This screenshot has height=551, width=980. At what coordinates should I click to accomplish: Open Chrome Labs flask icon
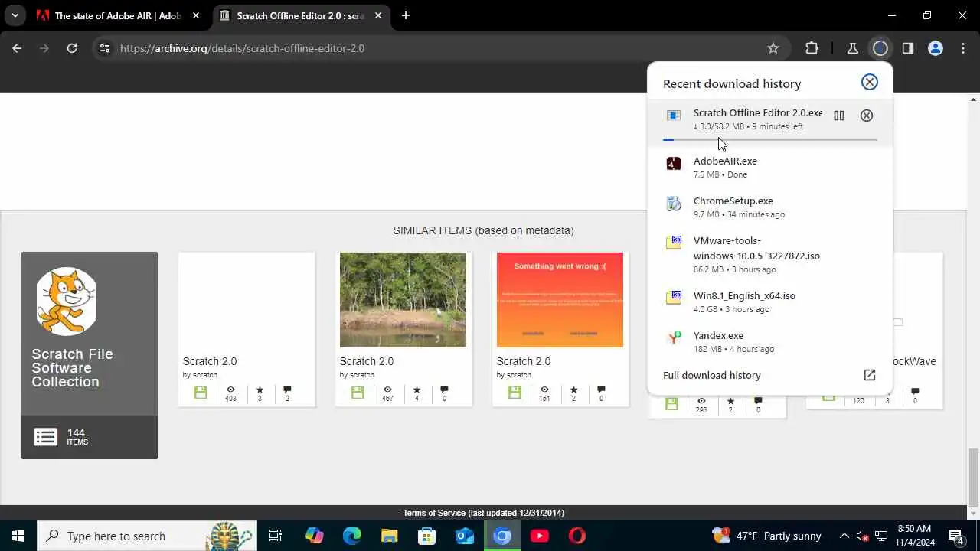(853, 48)
